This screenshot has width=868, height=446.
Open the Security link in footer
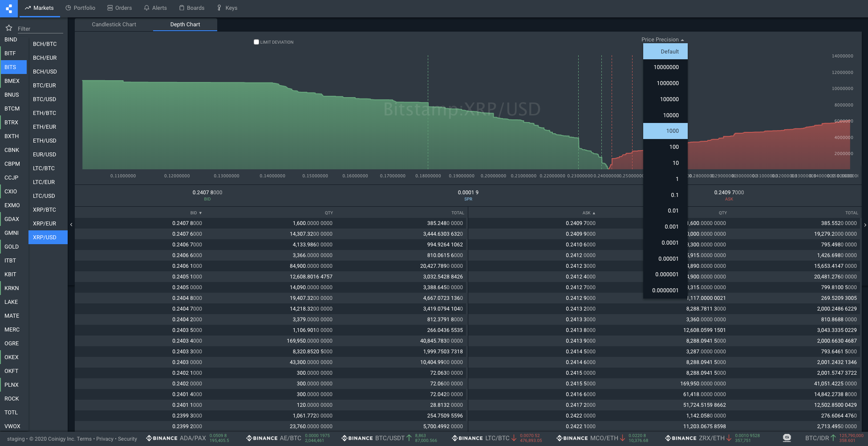(127, 439)
